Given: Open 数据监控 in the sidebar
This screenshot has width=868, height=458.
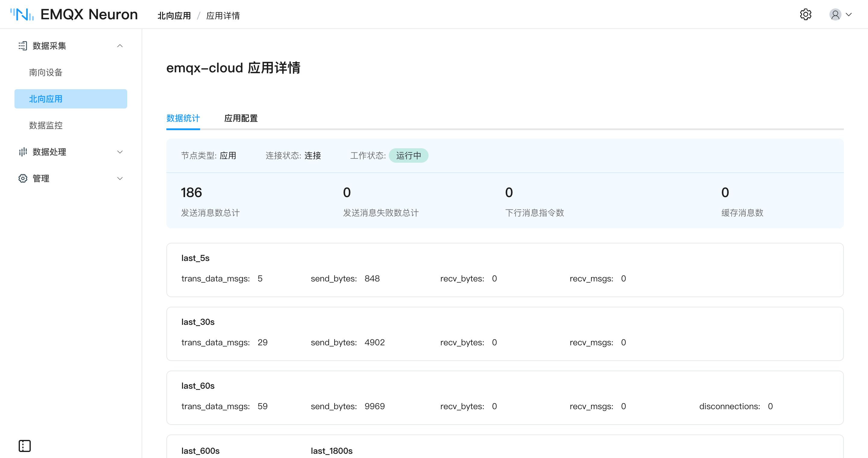Looking at the screenshot, I should click(46, 125).
